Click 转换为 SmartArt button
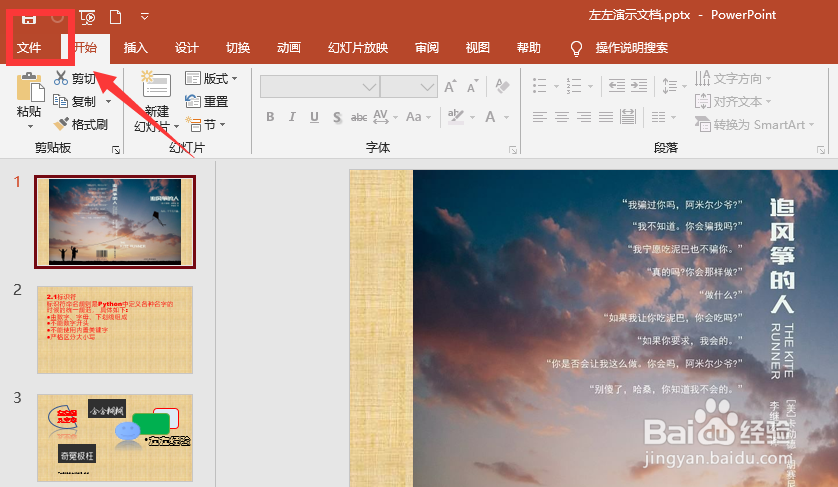The height and width of the screenshot is (487, 838). tap(754, 125)
